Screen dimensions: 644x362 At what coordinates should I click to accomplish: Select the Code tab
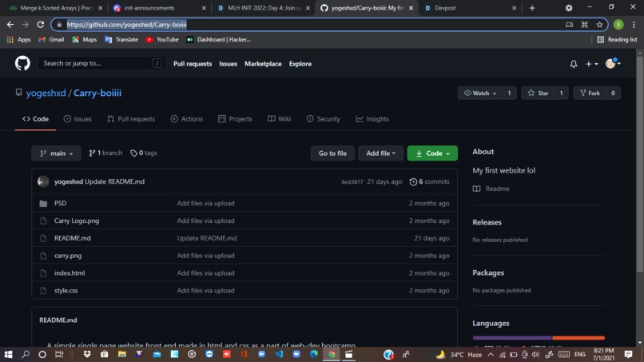coord(36,119)
